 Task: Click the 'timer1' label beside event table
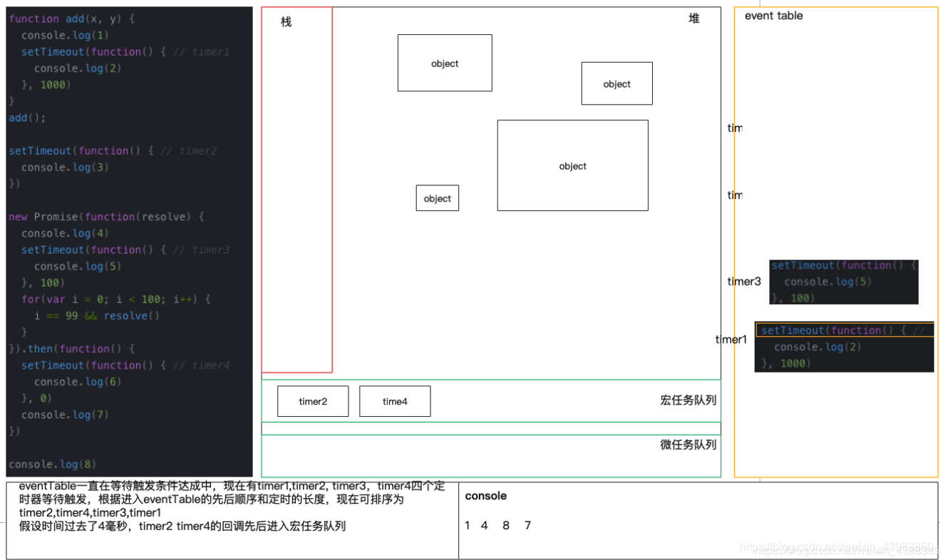(x=731, y=339)
